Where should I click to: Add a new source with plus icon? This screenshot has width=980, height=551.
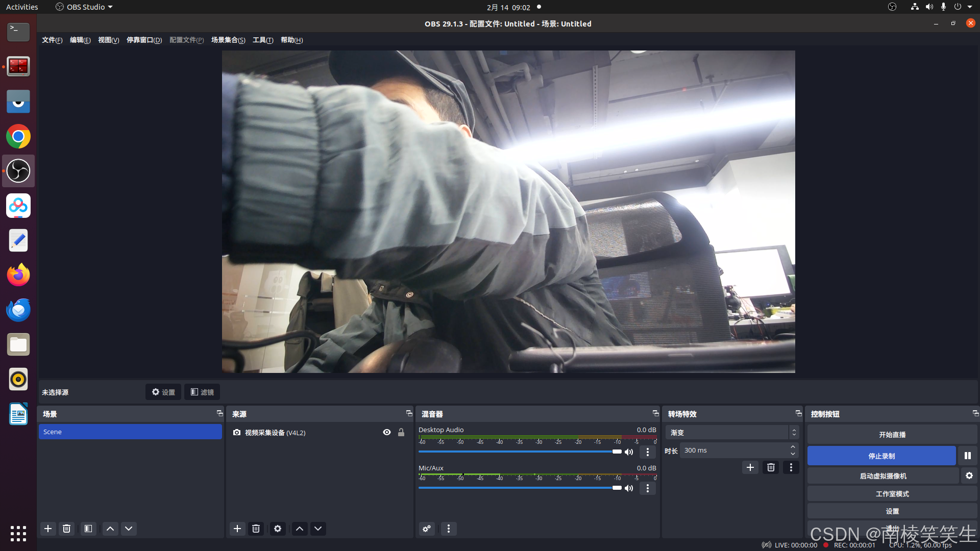(237, 529)
